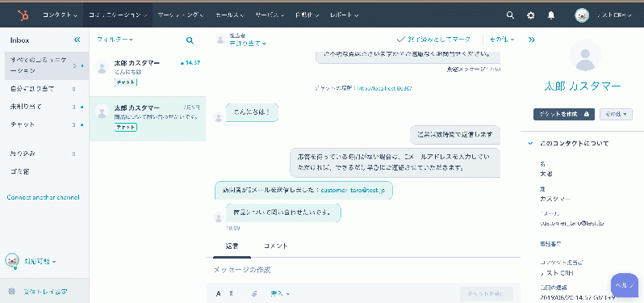Image resolution: width=644 pixels, height=303 pixels.
Task: Open the マーケティング menu
Action: tap(180, 15)
